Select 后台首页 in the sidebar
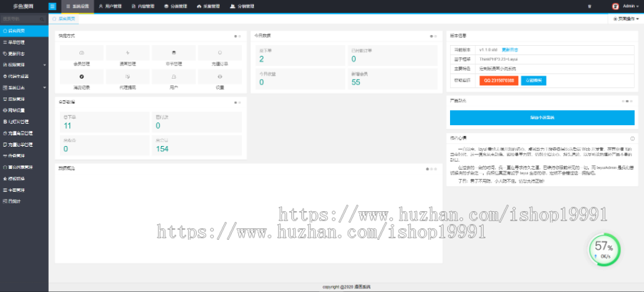Image resolution: width=644 pixels, height=292 pixels. (24, 31)
